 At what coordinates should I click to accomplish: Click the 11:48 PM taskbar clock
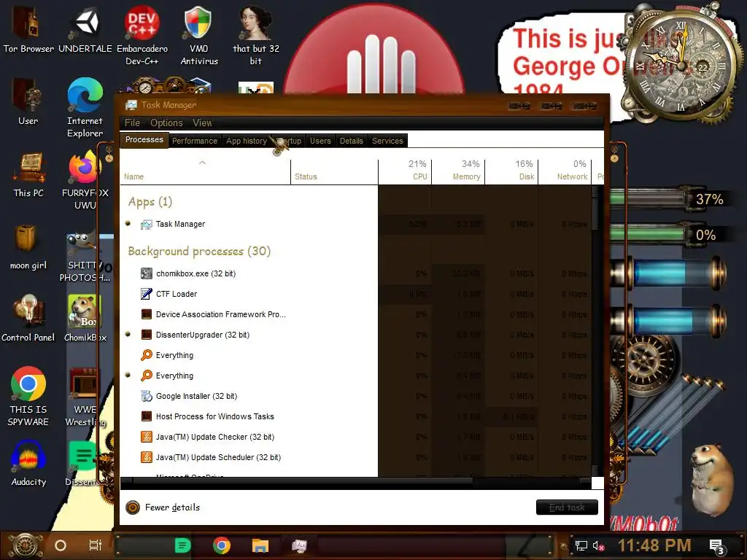click(x=654, y=545)
